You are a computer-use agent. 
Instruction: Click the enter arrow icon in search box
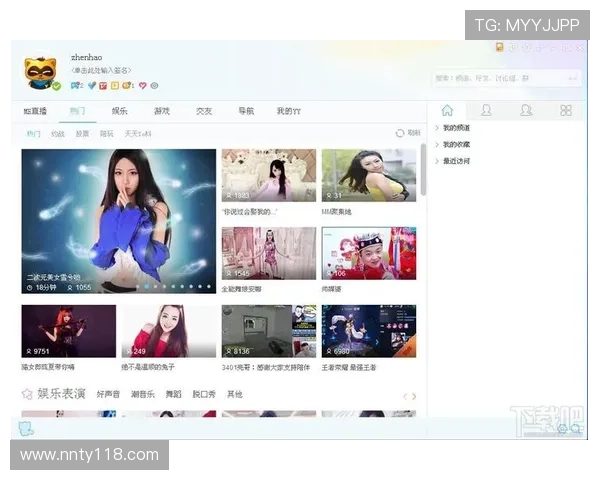pos(572,78)
